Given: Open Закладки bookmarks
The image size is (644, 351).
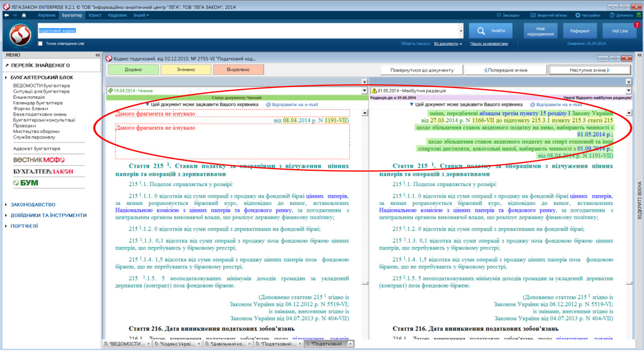Looking at the screenshot, I should pyautogui.click(x=508, y=15).
